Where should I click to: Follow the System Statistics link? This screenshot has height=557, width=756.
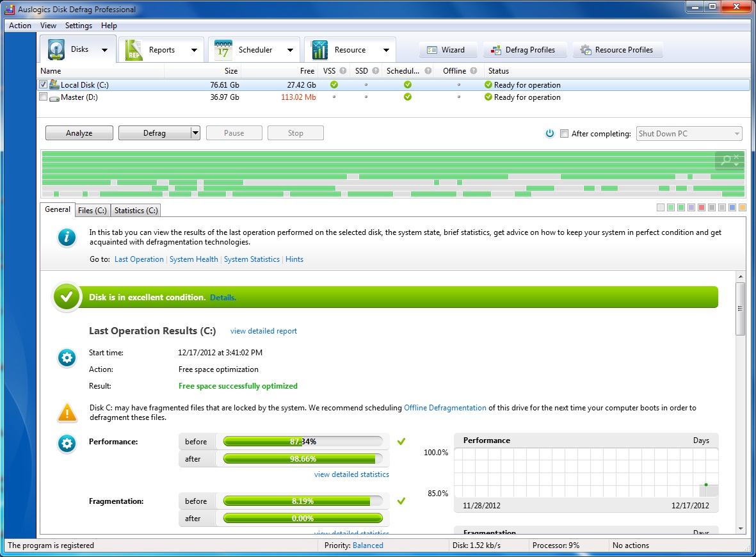coord(251,259)
